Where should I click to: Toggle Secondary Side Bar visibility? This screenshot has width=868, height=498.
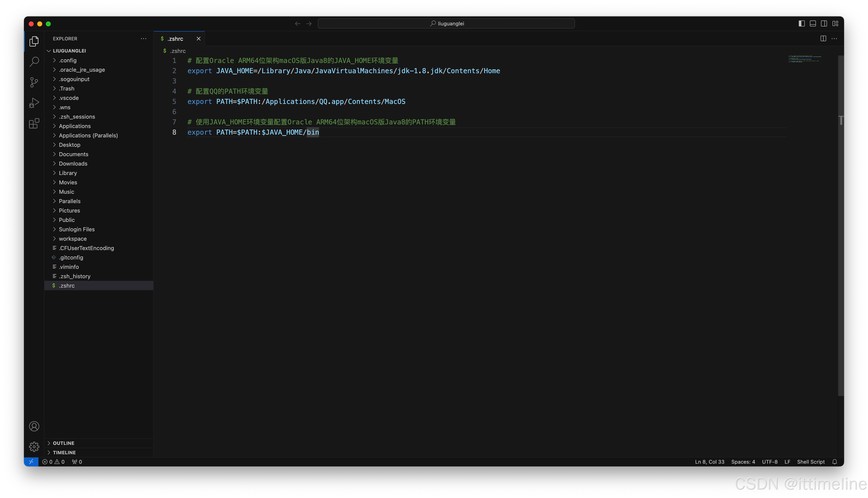click(x=824, y=24)
